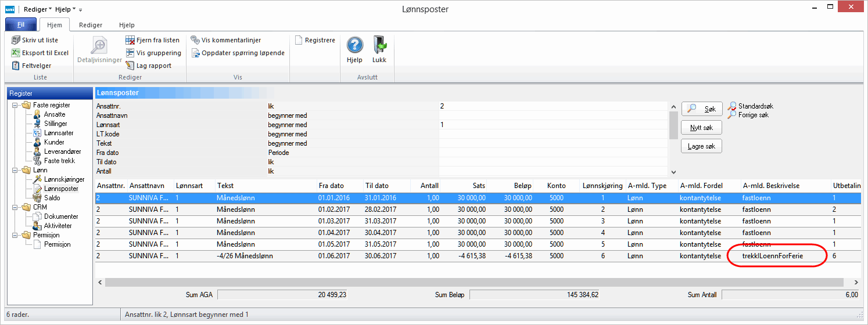The width and height of the screenshot is (868, 325).
Task: Collapse the CRM tree folder
Action: point(15,207)
